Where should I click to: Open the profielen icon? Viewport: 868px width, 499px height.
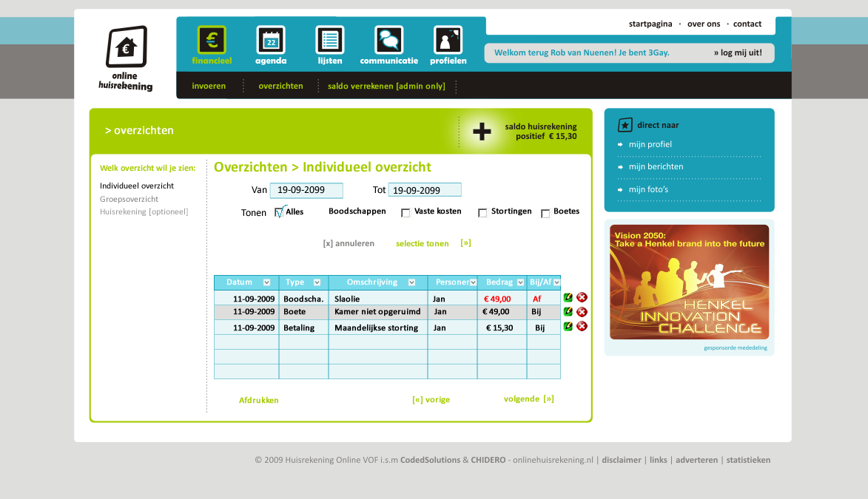pyautogui.click(x=448, y=40)
